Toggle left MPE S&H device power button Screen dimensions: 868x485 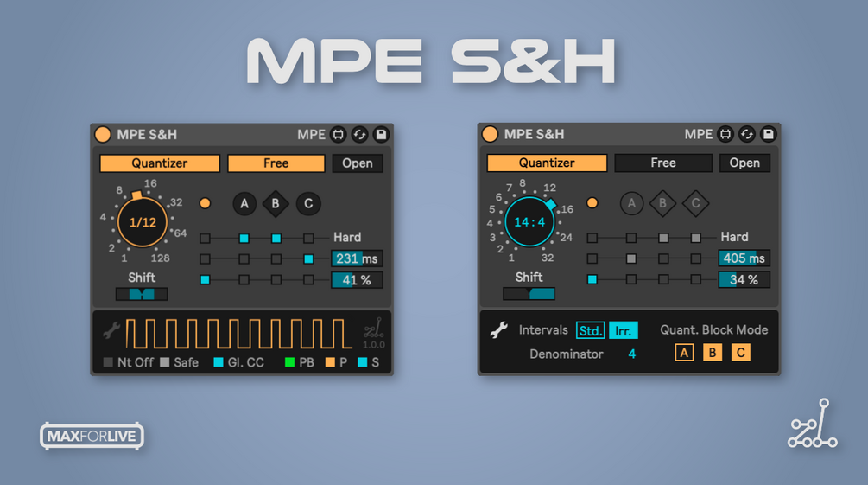(103, 135)
